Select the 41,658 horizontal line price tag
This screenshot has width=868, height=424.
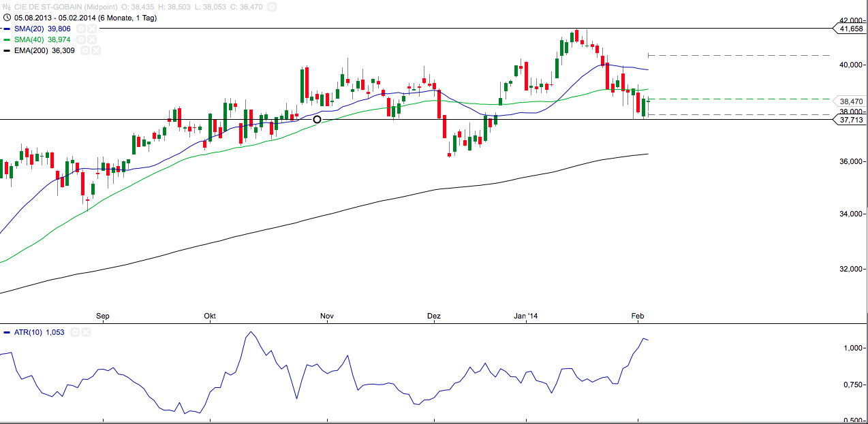coord(851,29)
